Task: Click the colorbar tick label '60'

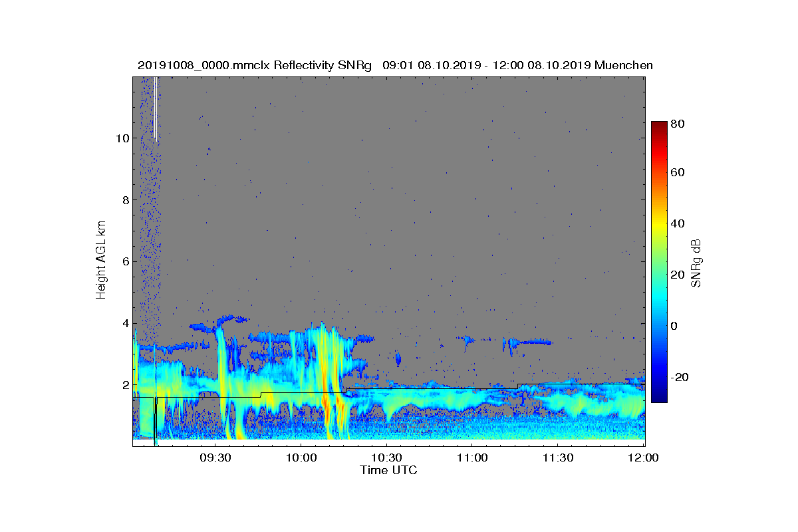Action: pyautogui.click(x=678, y=172)
